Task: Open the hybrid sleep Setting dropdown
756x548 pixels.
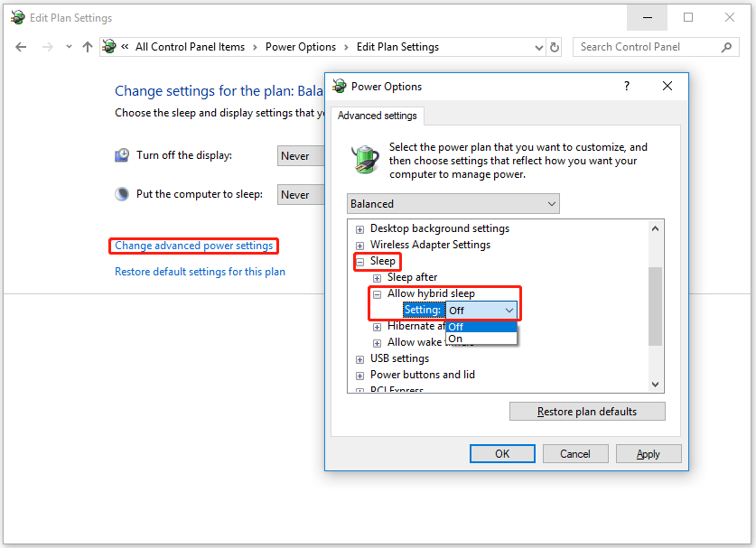Action: [x=481, y=311]
